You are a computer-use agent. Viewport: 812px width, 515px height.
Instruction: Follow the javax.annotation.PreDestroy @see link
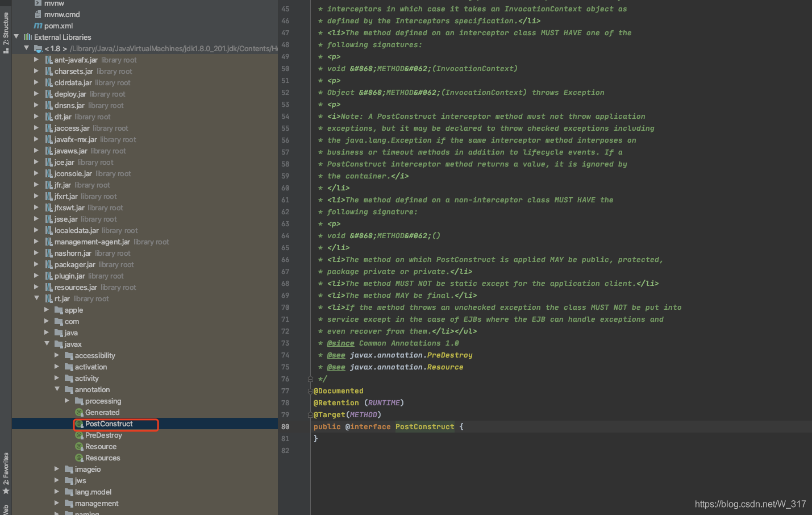[x=411, y=355]
